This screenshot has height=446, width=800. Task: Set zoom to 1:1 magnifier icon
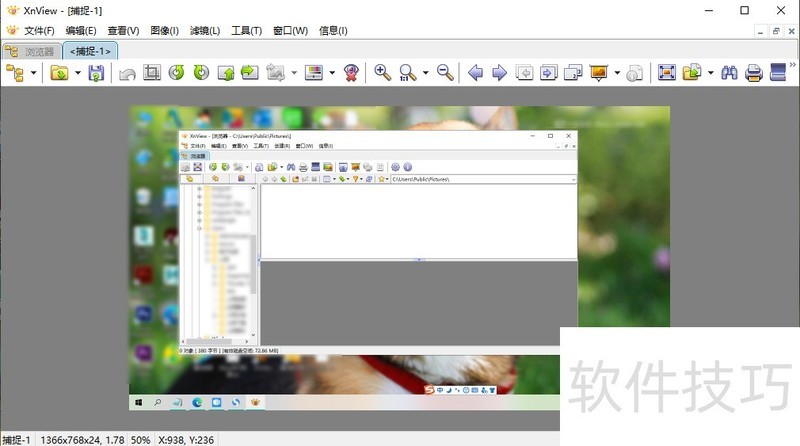pyautogui.click(x=408, y=73)
